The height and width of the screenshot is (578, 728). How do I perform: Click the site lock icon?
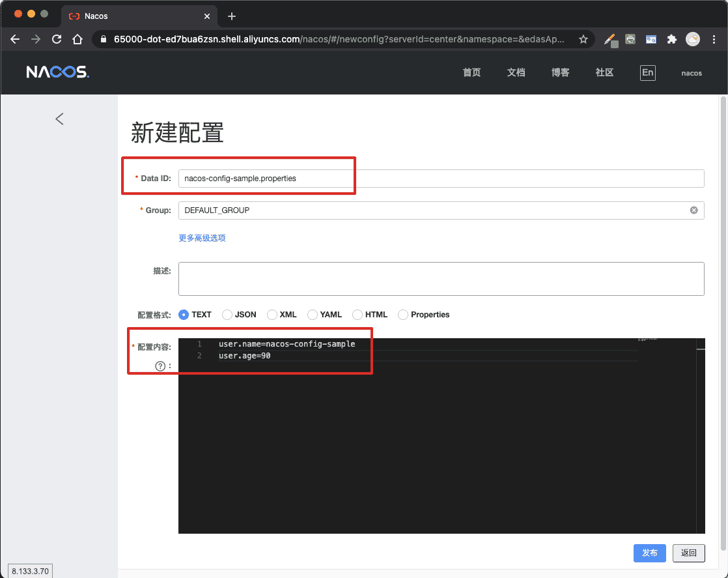(104, 40)
